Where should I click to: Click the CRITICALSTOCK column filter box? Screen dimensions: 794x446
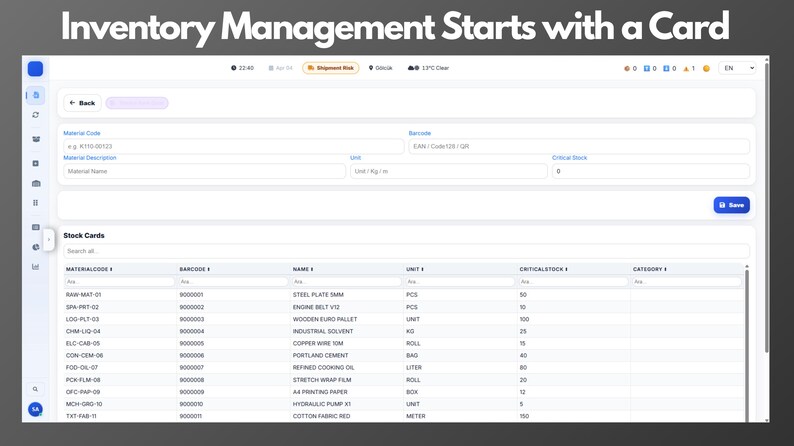click(x=573, y=281)
